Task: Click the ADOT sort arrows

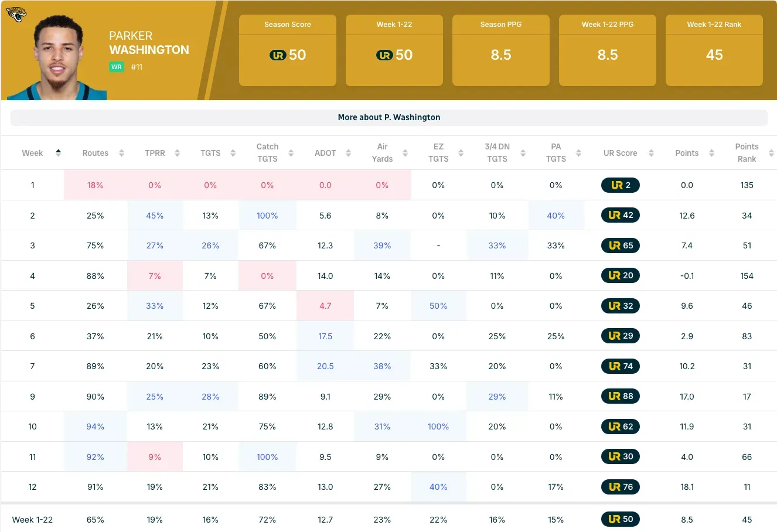Action: (348, 153)
